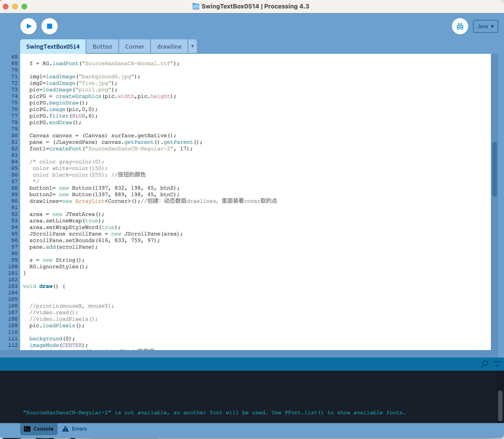Screen dimensions: 504x439
Task: Click the "imageMode(CENTER);" line
Action: [x=58, y=345]
